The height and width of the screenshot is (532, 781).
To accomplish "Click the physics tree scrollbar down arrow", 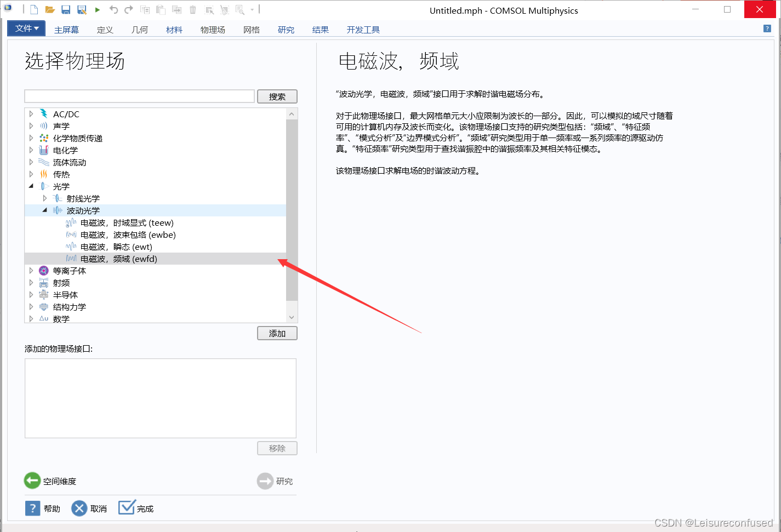I will point(292,317).
